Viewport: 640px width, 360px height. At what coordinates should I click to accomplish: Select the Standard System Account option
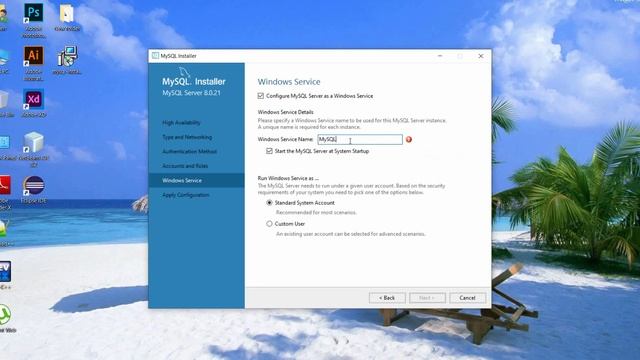[269, 203]
